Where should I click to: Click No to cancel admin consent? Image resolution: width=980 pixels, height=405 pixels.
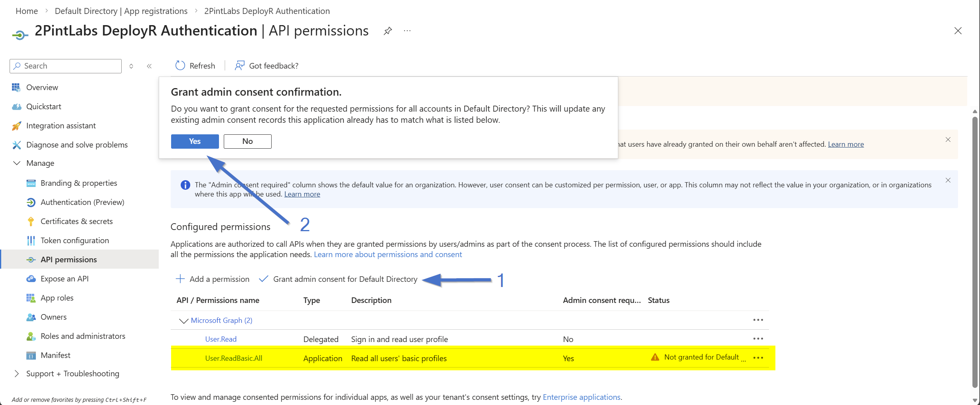(x=247, y=142)
